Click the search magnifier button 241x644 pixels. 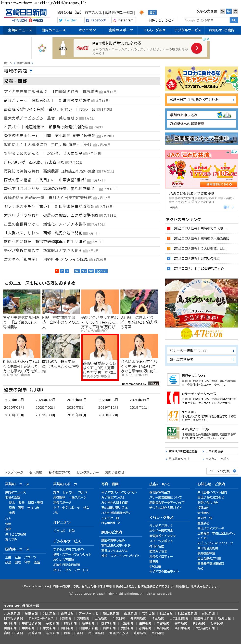(x=234, y=20)
